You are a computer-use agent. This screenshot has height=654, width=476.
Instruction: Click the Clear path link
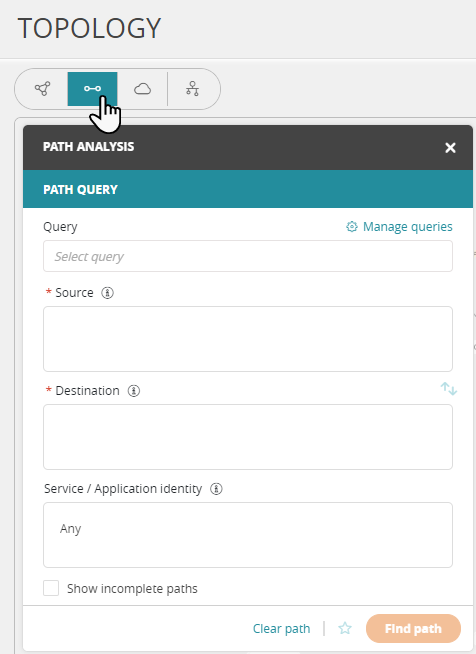(282, 629)
